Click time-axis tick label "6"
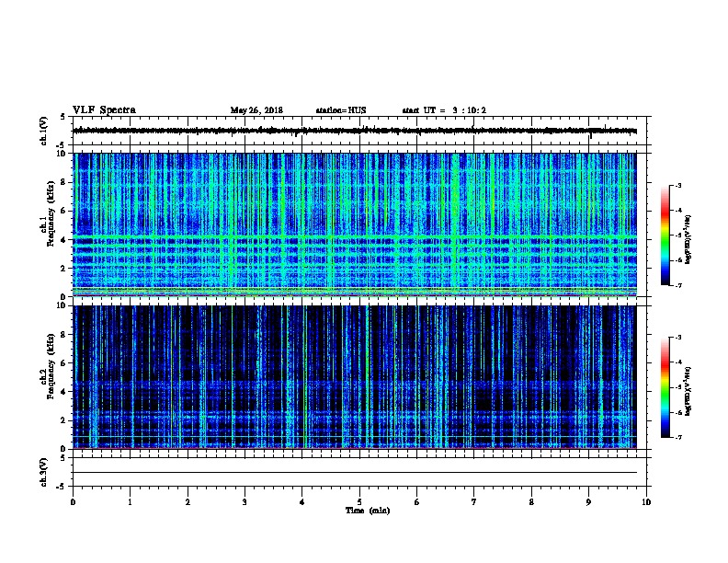The image size is (728, 563). [x=417, y=502]
